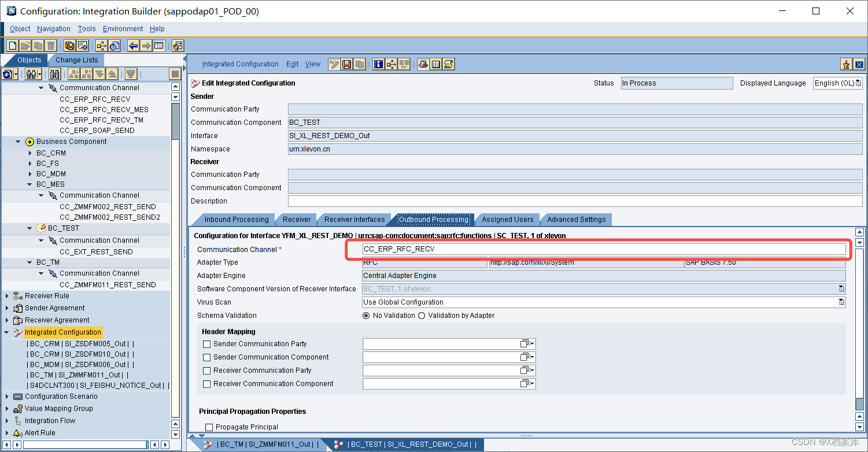Image resolution: width=868 pixels, height=452 pixels.
Task: Click the square stop icon in Objects toolbar
Action: [175, 74]
